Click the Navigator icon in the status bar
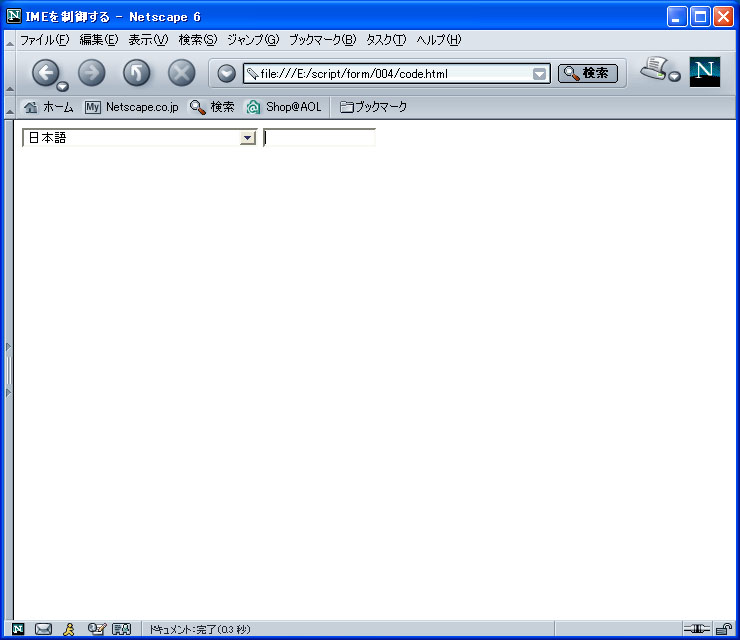 pyautogui.click(x=18, y=629)
